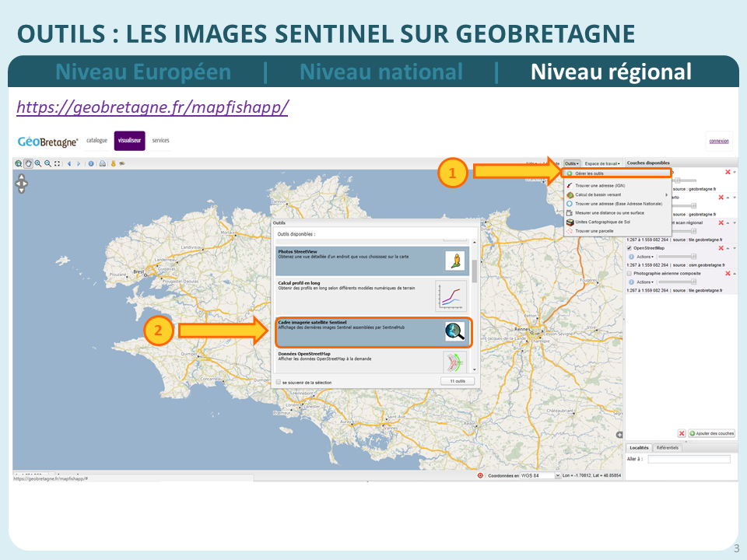
Task: Remove the OpenStreetMap layer with red X
Action: tap(721, 248)
